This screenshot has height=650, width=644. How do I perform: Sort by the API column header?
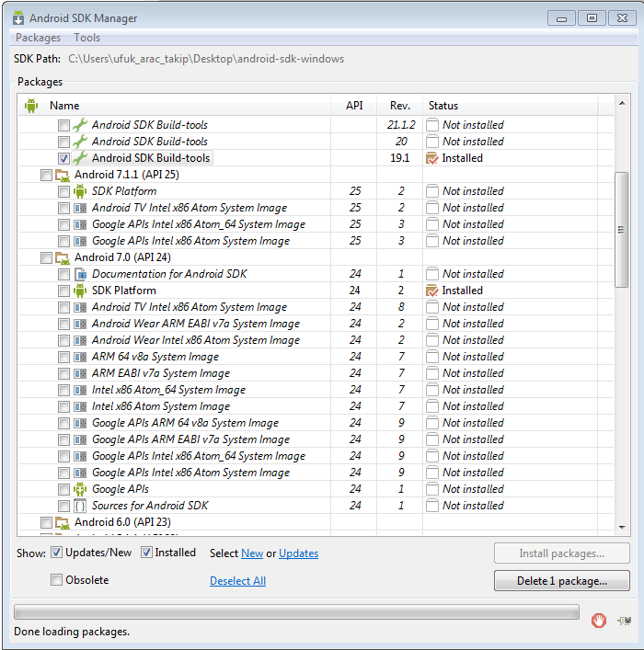(354, 106)
